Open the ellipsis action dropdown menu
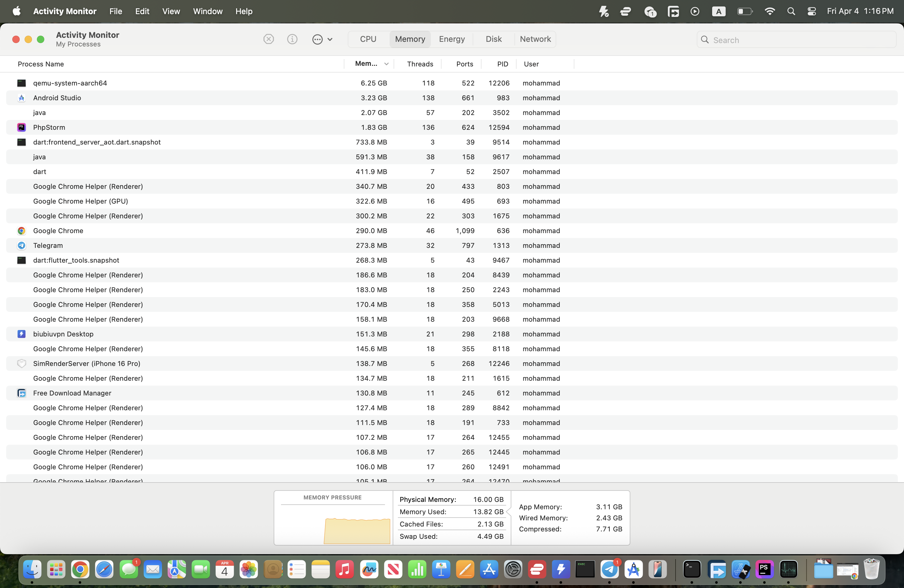904x588 pixels. point(322,39)
